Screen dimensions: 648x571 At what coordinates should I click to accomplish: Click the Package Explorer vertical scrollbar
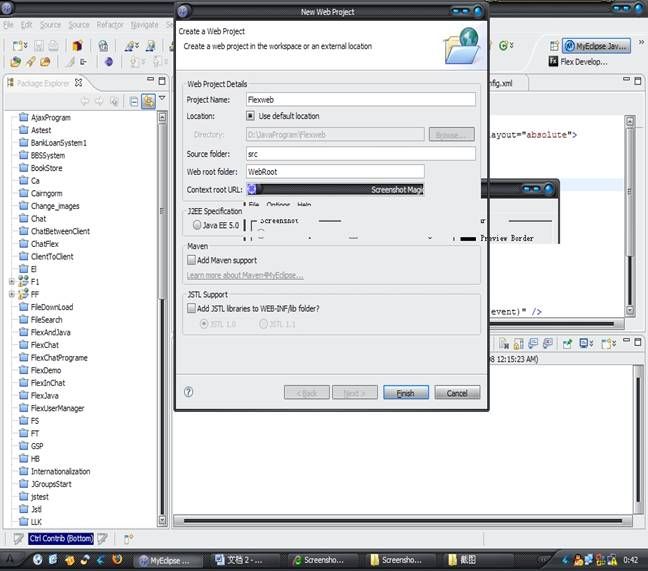[x=162, y=318]
